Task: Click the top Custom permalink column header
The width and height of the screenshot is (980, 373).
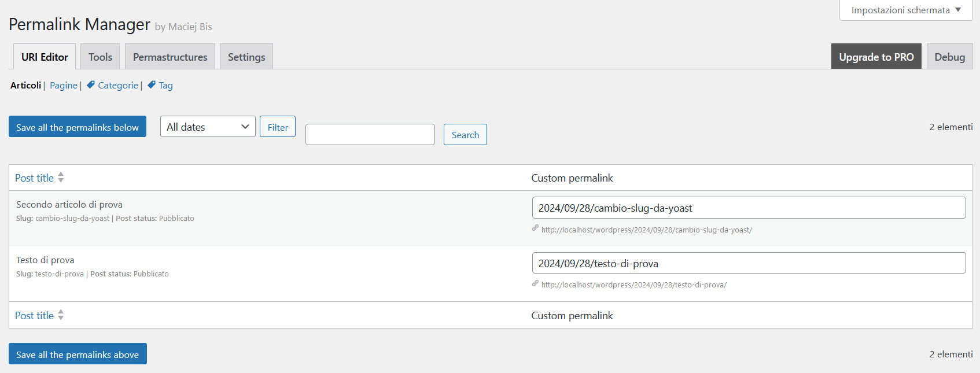Action: [x=572, y=178]
